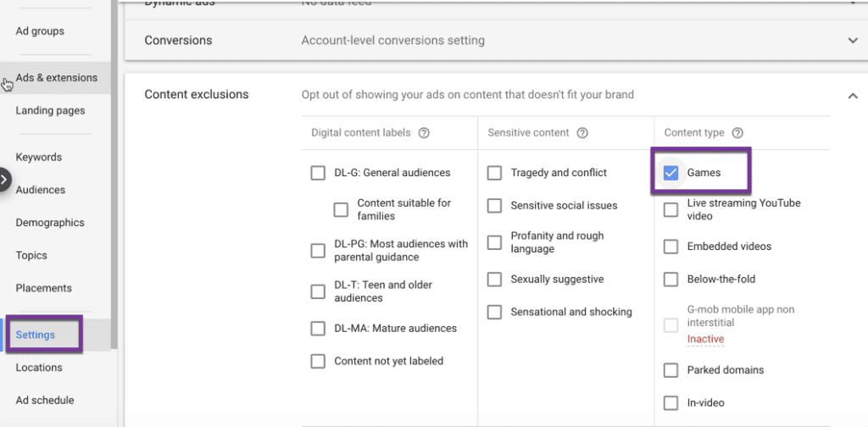868x427 pixels.
Task: Expand the left sidebar arrow button
Action: (4, 180)
